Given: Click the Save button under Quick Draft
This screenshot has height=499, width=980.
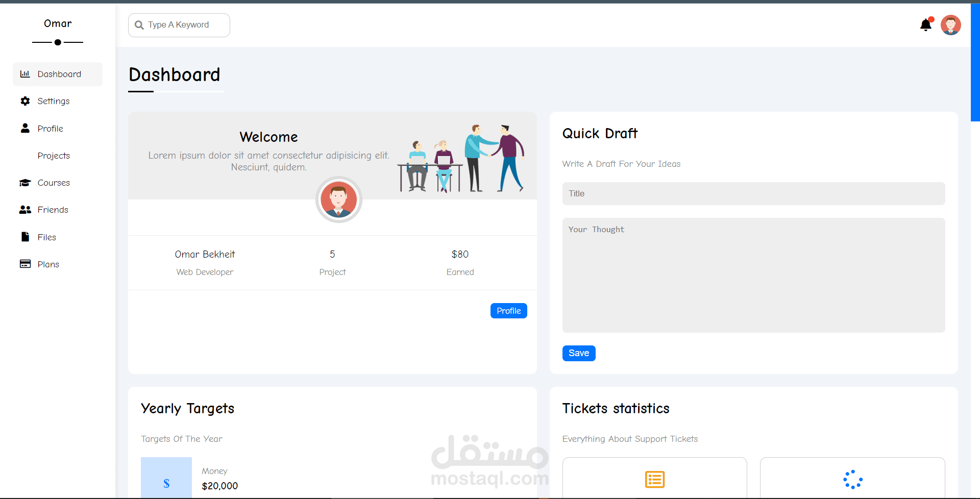Looking at the screenshot, I should [578, 353].
